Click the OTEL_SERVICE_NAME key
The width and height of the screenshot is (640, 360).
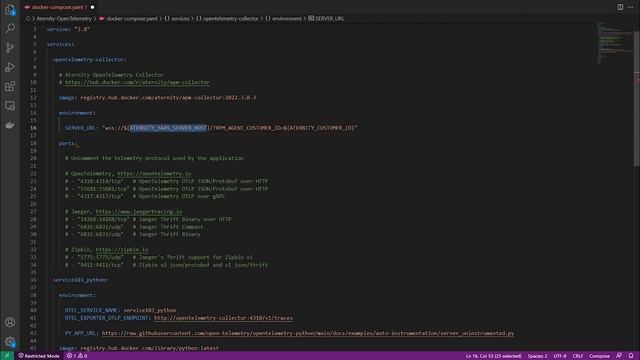[x=91, y=311]
